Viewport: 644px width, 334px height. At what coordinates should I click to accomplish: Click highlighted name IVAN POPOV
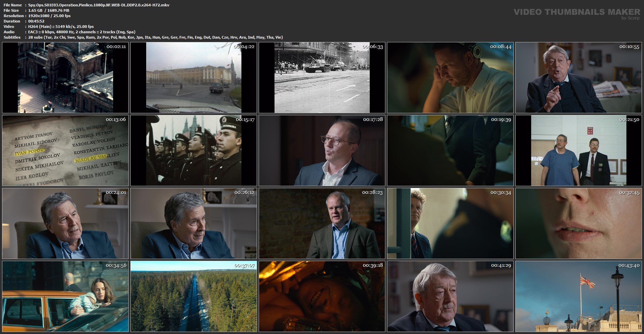(29, 152)
